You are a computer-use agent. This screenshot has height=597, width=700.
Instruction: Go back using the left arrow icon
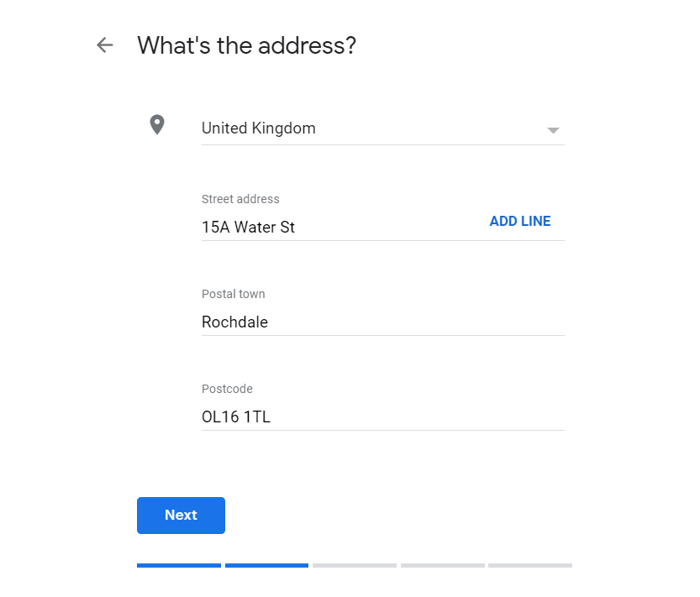tap(105, 45)
